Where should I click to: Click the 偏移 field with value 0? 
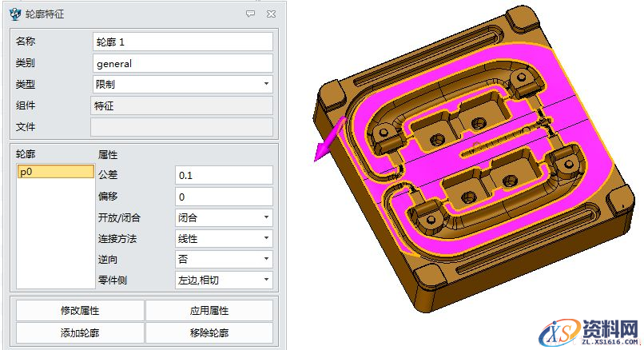(224, 197)
